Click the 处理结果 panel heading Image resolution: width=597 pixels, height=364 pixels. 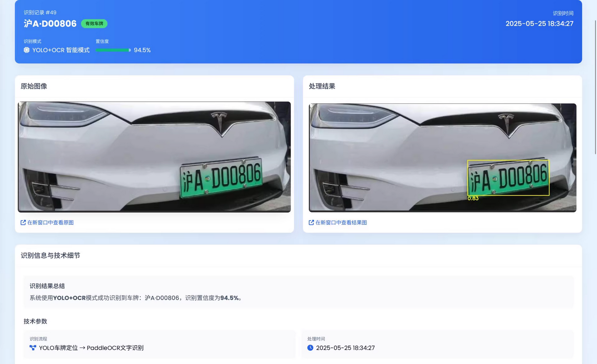322,87
